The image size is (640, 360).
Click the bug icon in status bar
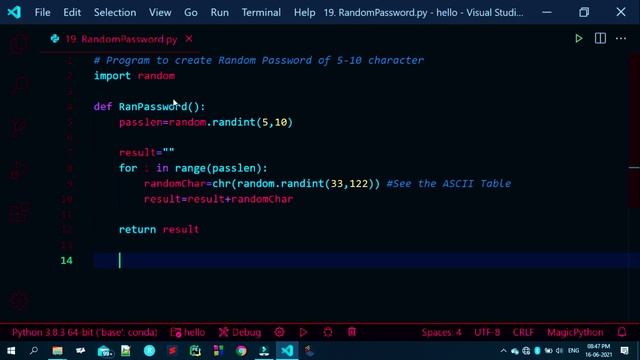(x=328, y=332)
